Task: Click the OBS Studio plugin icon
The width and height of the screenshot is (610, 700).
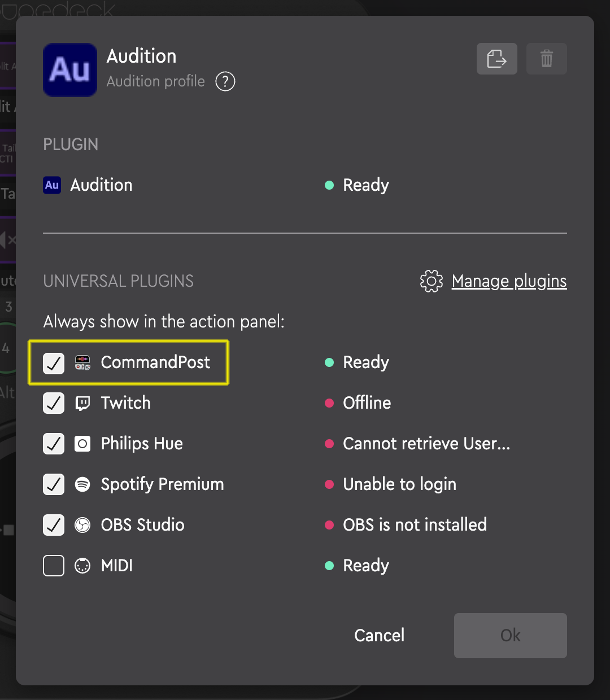Action: (x=82, y=525)
